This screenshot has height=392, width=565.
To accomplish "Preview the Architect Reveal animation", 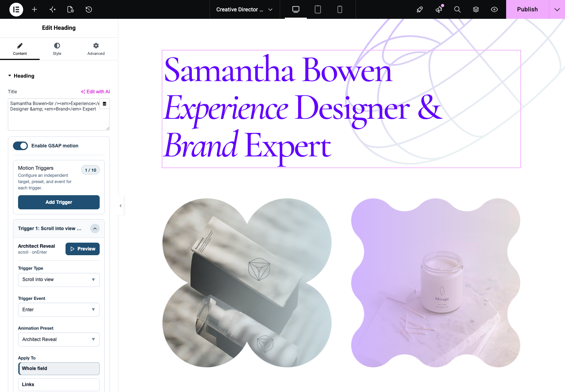I will (82, 249).
